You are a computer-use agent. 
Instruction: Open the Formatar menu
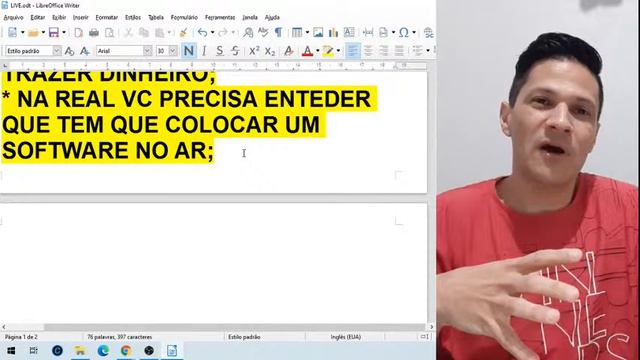[x=107, y=18]
